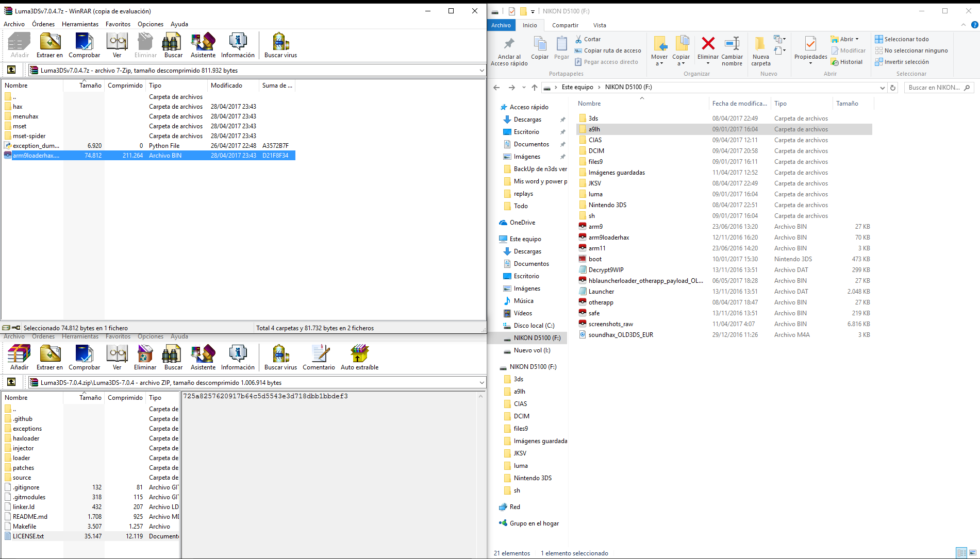Click 'Añadir' icon in bottom WinRAR toolbar
This screenshot has width=980, height=559.
19,358
